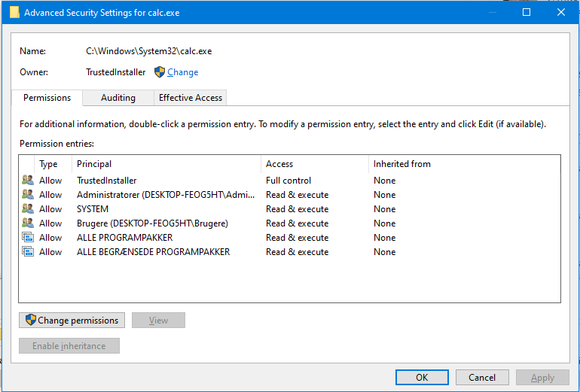Click the folder icon in title bar
580x392 pixels.
(x=14, y=12)
